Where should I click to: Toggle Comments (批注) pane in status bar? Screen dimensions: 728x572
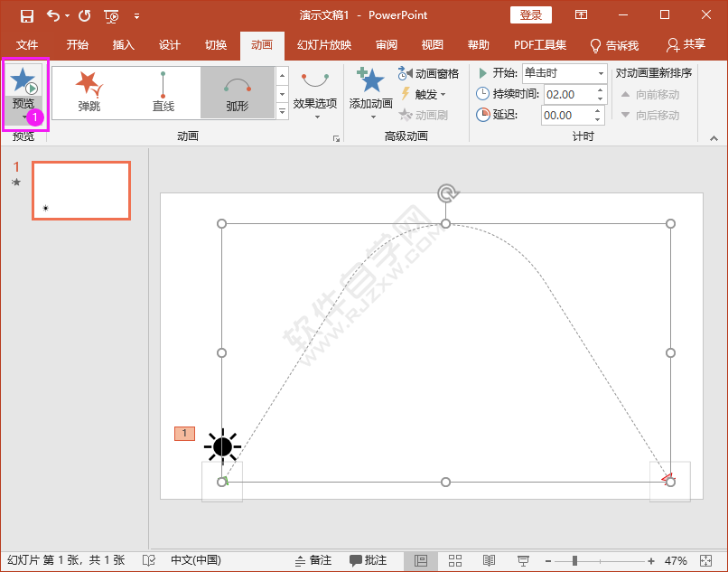(x=369, y=560)
